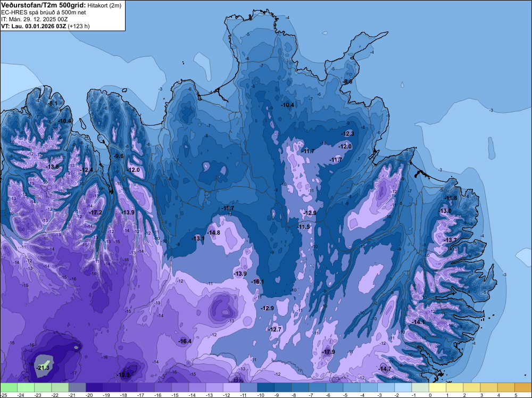The width and height of the screenshot is (532, 398).
Task: Select the -11.5 temperature reading
Action: point(303,227)
